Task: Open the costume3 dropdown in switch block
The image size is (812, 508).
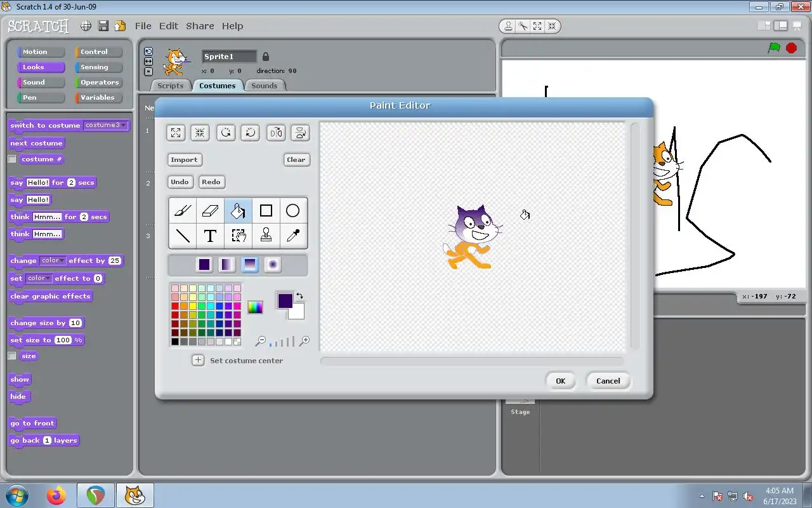Action: tap(106, 125)
